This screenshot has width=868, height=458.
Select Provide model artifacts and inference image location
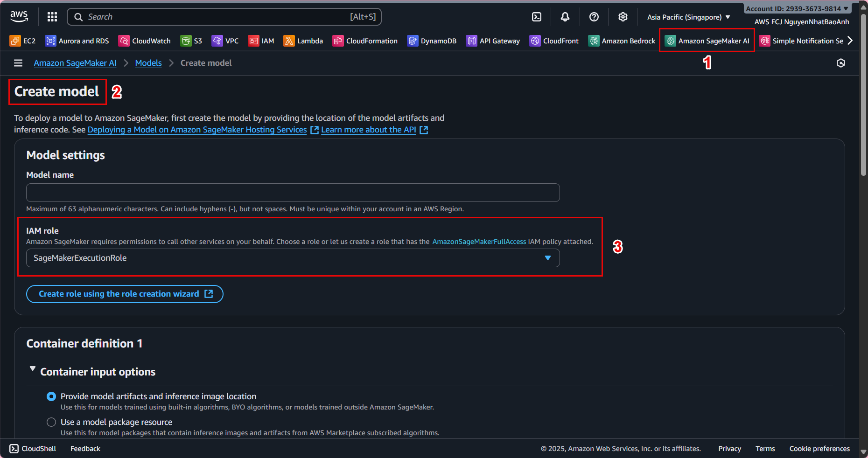(x=51, y=396)
